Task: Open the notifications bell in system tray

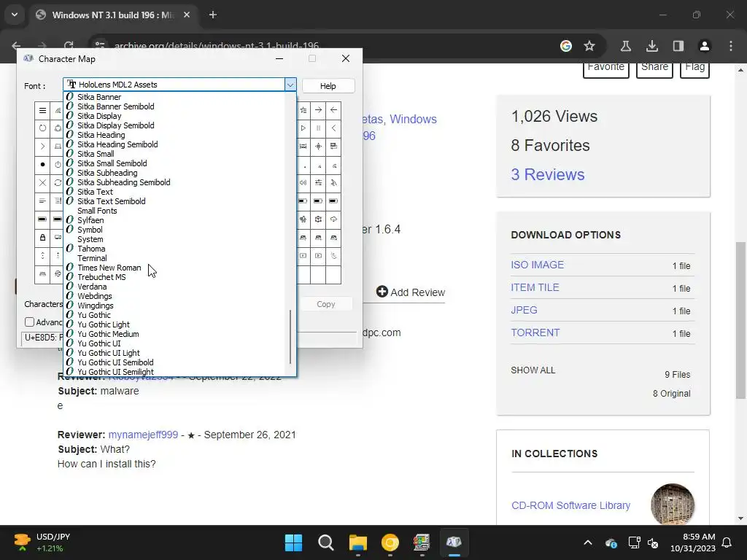Action: [x=727, y=542]
